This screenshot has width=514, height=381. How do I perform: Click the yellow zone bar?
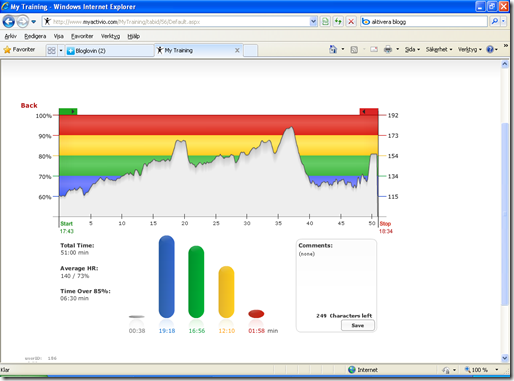pyautogui.click(x=226, y=292)
